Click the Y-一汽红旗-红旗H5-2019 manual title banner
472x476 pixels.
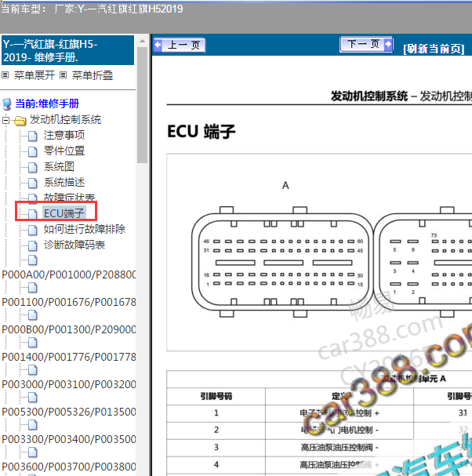click(67, 50)
